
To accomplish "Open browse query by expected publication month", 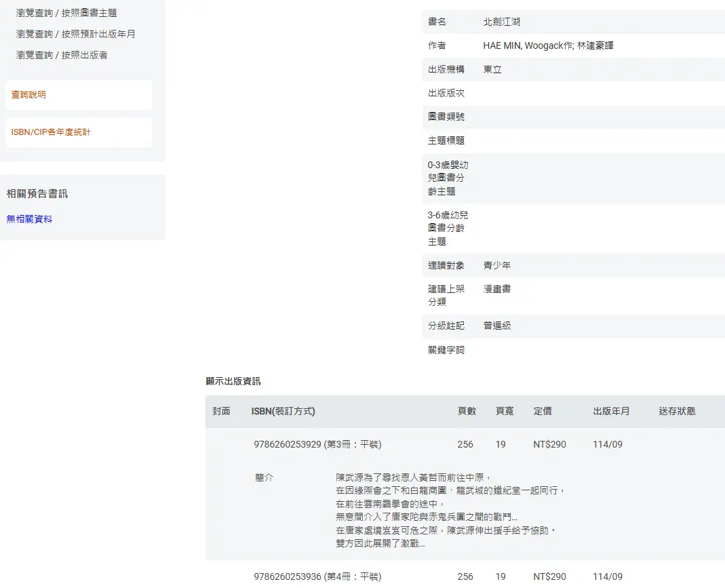I will click(x=76, y=34).
